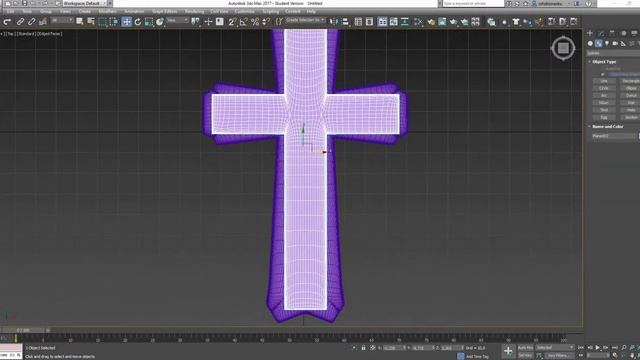Open Rendered Frame Window icon
This screenshot has width=640, height=360.
[442, 22]
